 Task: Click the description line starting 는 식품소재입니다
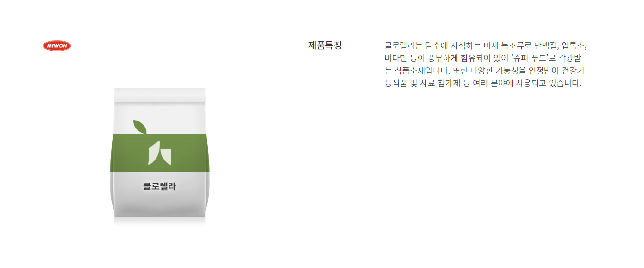coord(486,70)
